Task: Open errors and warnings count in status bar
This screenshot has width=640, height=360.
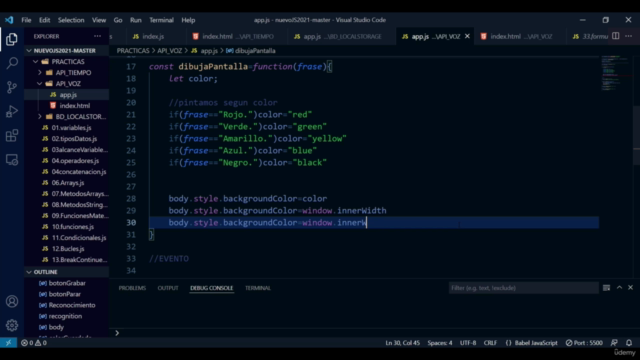Action: point(34,343)
